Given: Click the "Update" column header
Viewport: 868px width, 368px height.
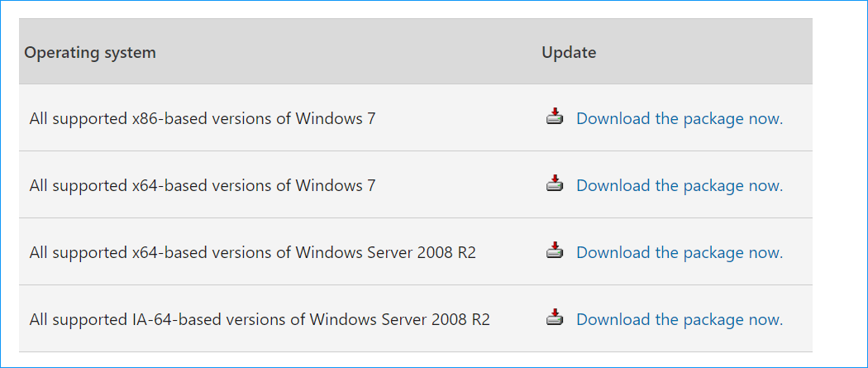Looking at the screenshot, I should point(569,53).
